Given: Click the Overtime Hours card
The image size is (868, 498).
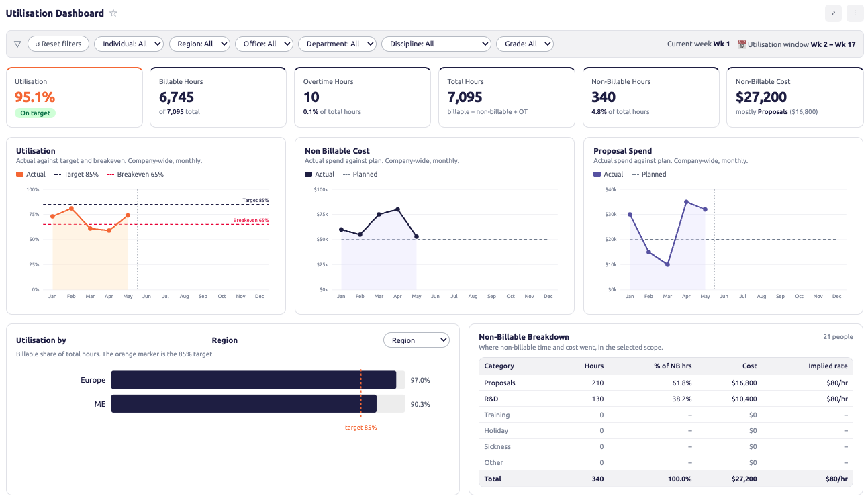Looking at the screenshot, I should pos(363,97).
